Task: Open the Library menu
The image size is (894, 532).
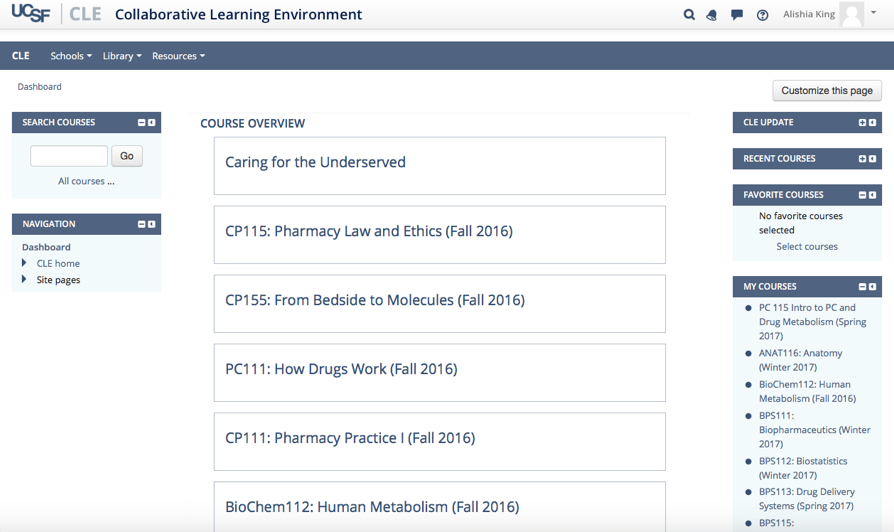Action: click(x=122, y=56)
